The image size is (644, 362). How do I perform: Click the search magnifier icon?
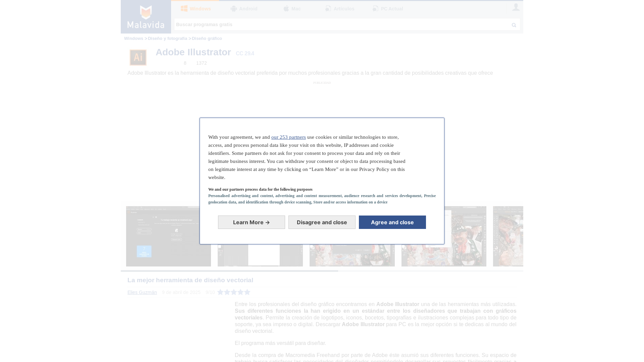tap(514, 25)
